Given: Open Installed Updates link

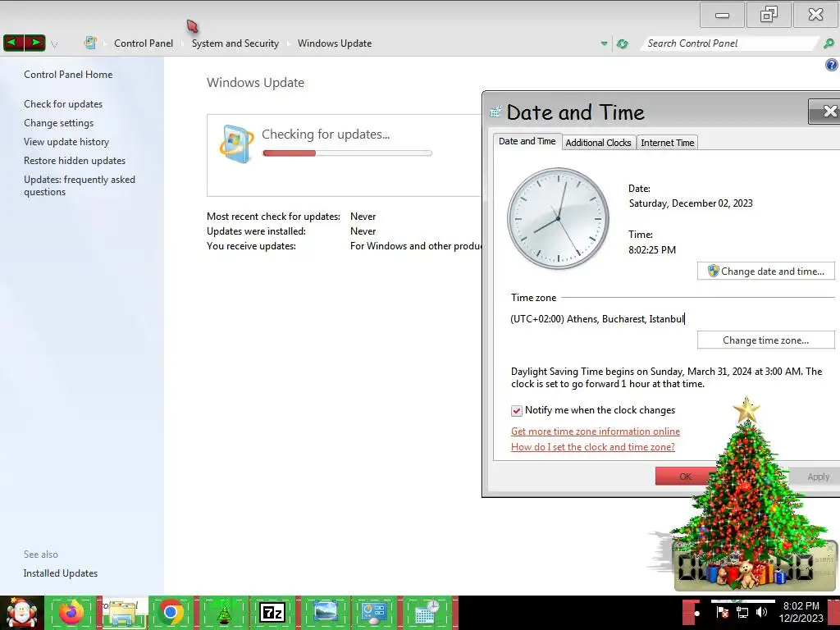Looking at the screenshot, I should point(61,573).
